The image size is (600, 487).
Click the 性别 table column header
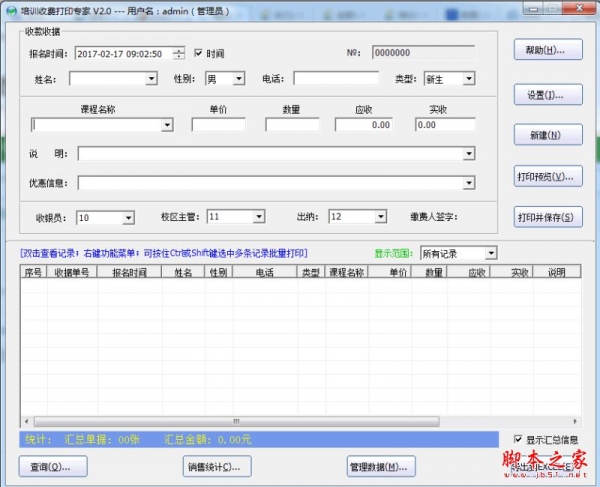[x=219, y=272]
